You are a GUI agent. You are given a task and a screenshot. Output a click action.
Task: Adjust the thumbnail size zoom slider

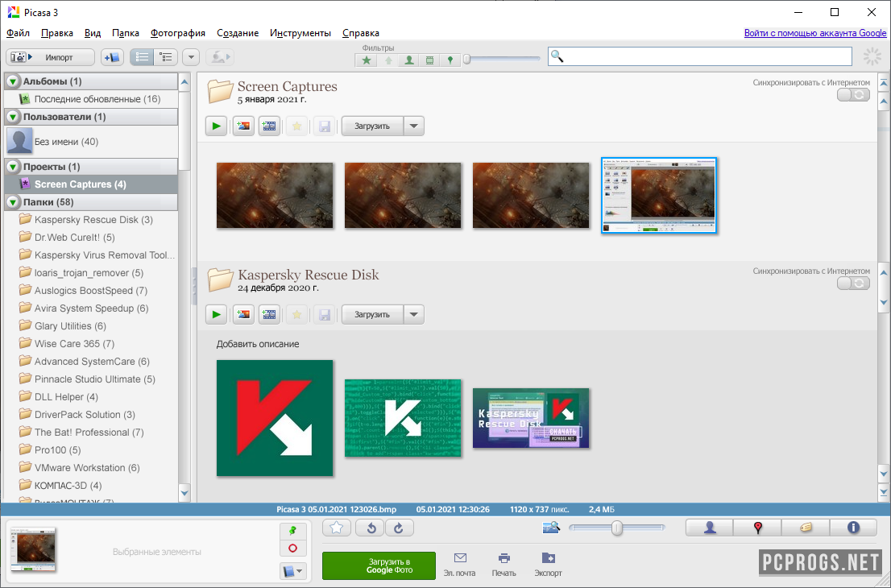pyautogui.click(x=616, y=528)
